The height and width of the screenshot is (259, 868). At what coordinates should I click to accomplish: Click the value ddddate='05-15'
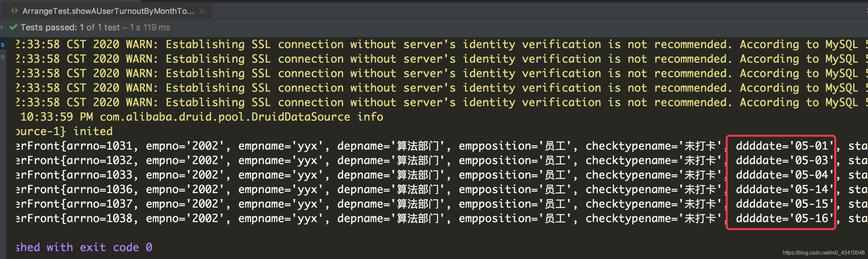tap(785, 204)
